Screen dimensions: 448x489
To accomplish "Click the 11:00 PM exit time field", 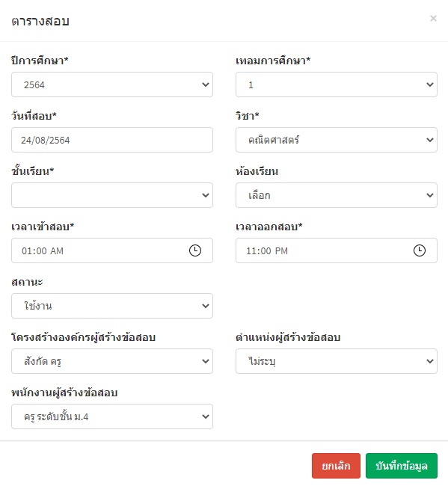I will 337,250.
